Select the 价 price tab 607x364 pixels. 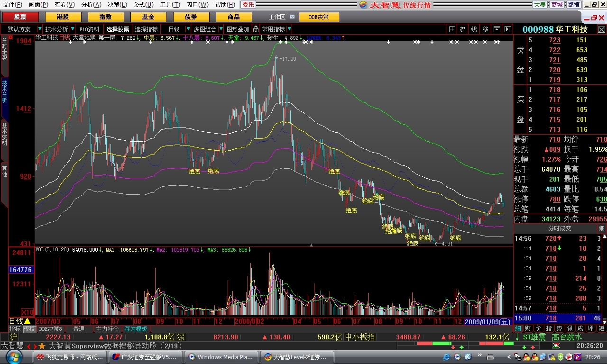pyautogui.click(x=539, y=328)
